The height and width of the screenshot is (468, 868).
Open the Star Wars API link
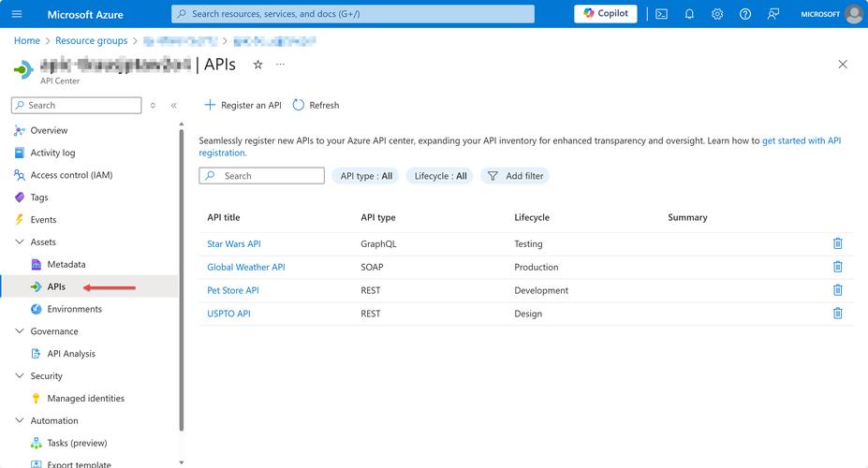coord(233,244)
